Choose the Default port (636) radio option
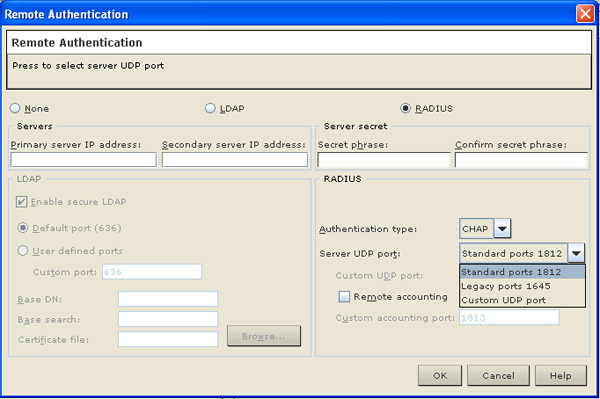The width and height of the screenshot is (600, 399). click(x=23, y=228)
